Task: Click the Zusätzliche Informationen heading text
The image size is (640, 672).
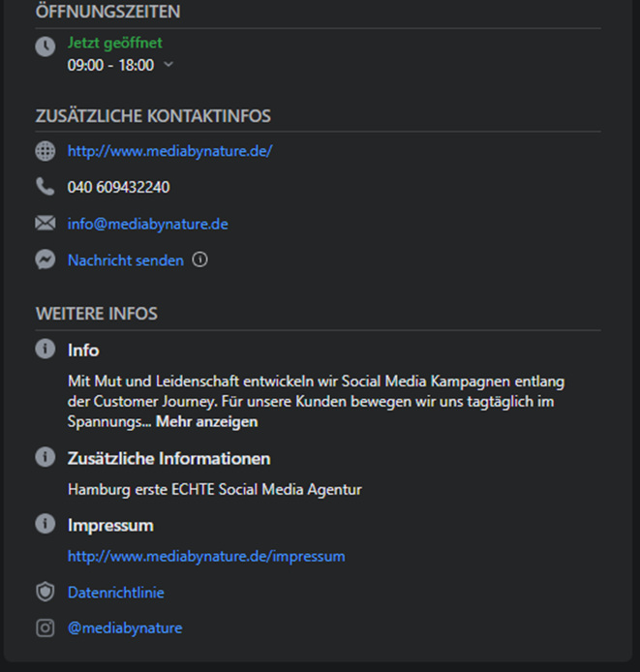Action: [x=168, y=459]
